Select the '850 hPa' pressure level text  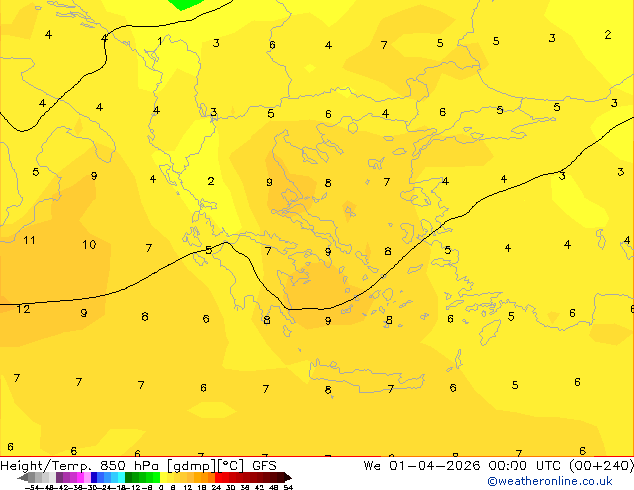pos(129,466)
